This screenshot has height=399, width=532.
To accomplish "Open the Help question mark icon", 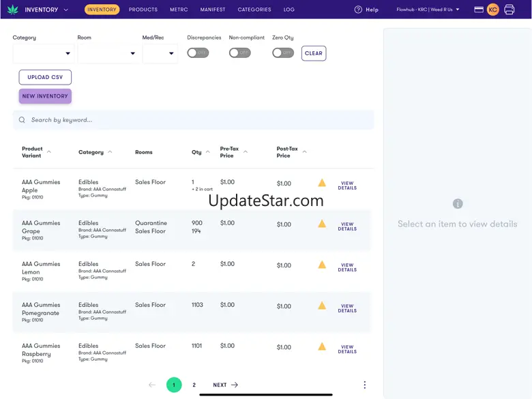I will coord(358,10).
